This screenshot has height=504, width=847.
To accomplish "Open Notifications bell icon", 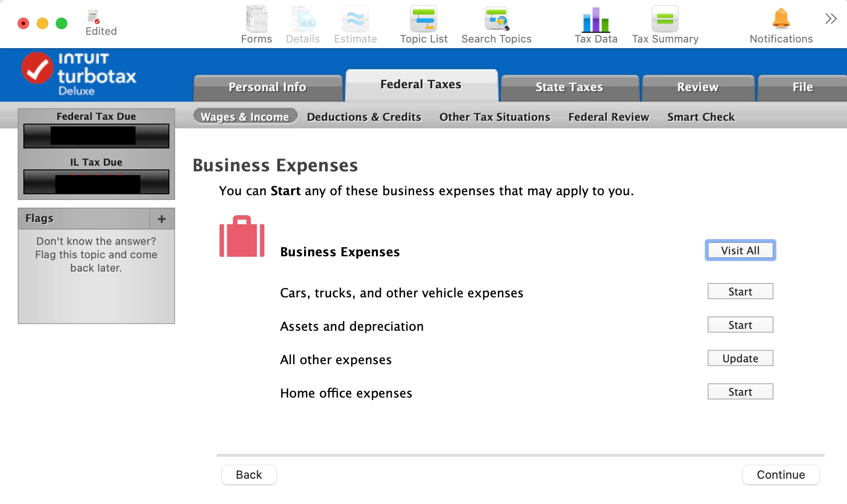I will click(781, 19).
